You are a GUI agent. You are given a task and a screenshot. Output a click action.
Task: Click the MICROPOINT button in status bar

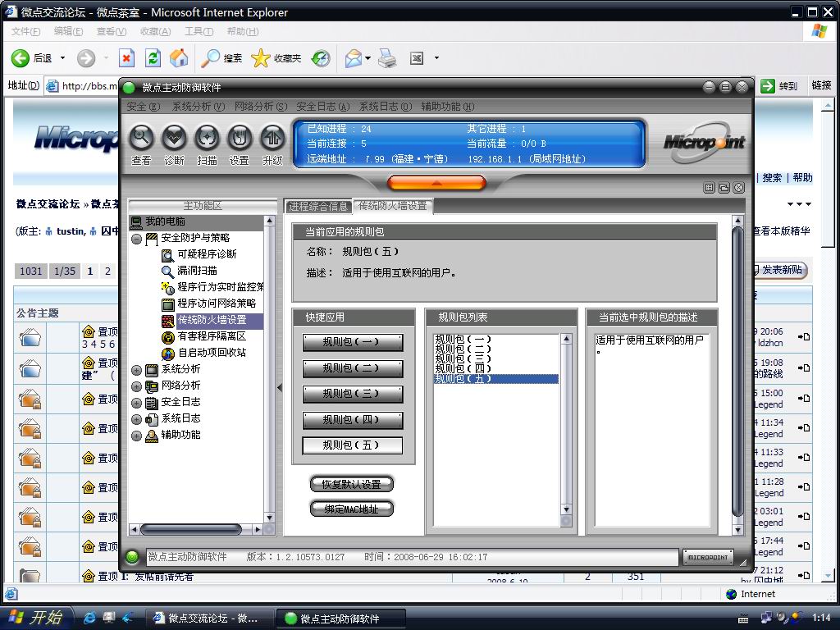[708, 557]
